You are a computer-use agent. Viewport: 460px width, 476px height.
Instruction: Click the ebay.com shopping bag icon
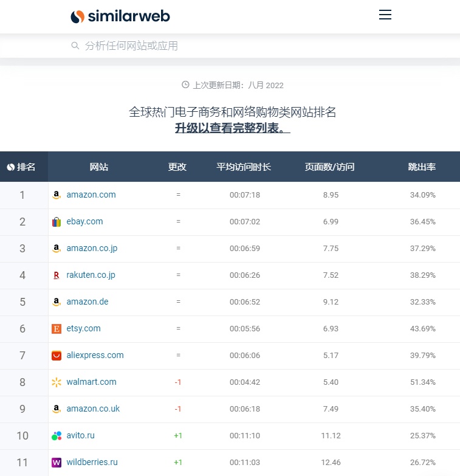point(57,222)
